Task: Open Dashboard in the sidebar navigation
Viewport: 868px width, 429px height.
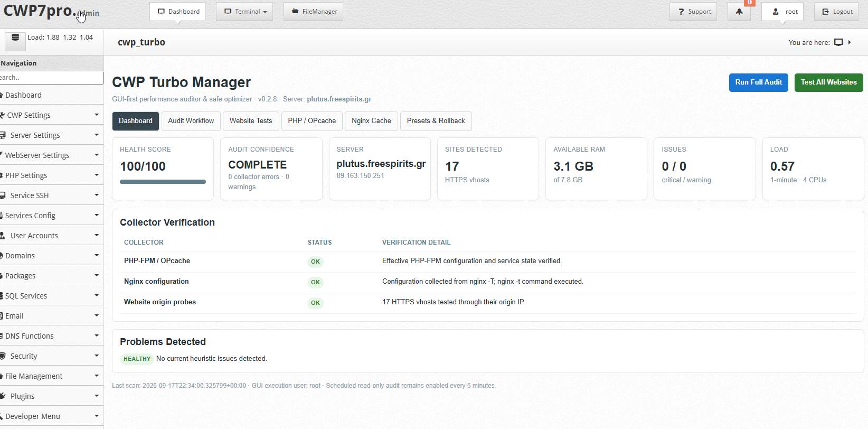Action: click(x=51, y=95)
